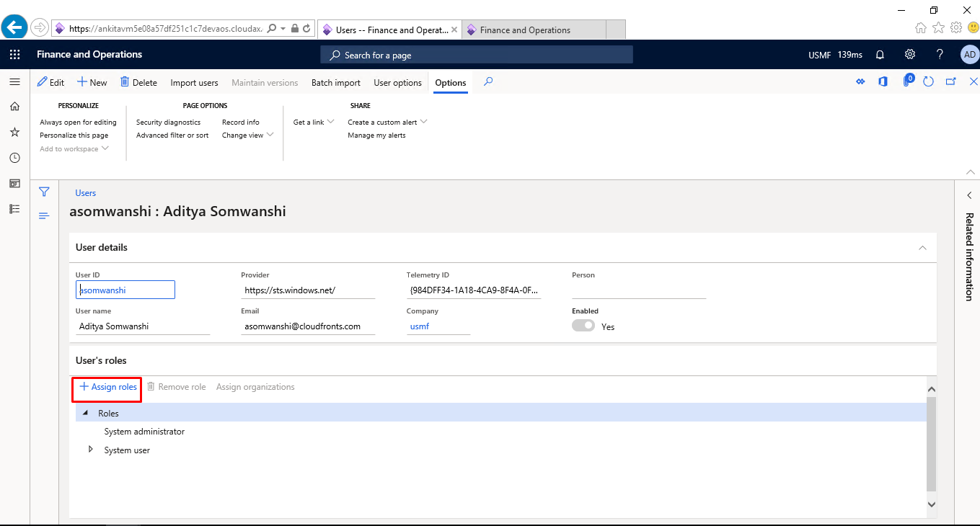Open the notifications bell

pyautogui.click(x=880, y=55)
